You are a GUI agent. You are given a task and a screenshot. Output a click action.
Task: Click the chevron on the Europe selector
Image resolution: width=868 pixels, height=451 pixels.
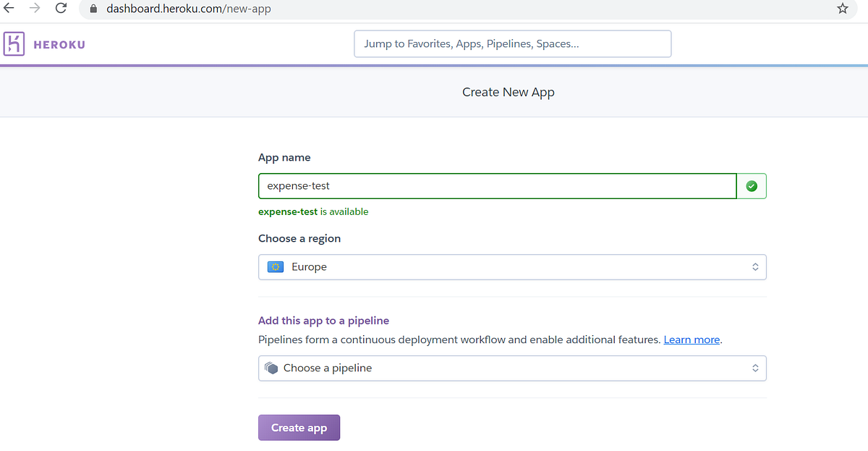756,266
